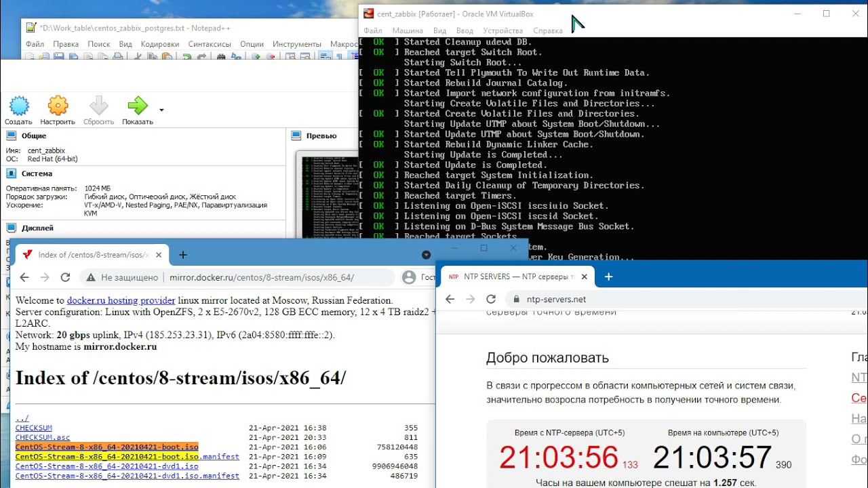
Task: Download the CentOS-Stream-8 dvd1.iso link
Action: pyautogui.click(x=107, y=466)
